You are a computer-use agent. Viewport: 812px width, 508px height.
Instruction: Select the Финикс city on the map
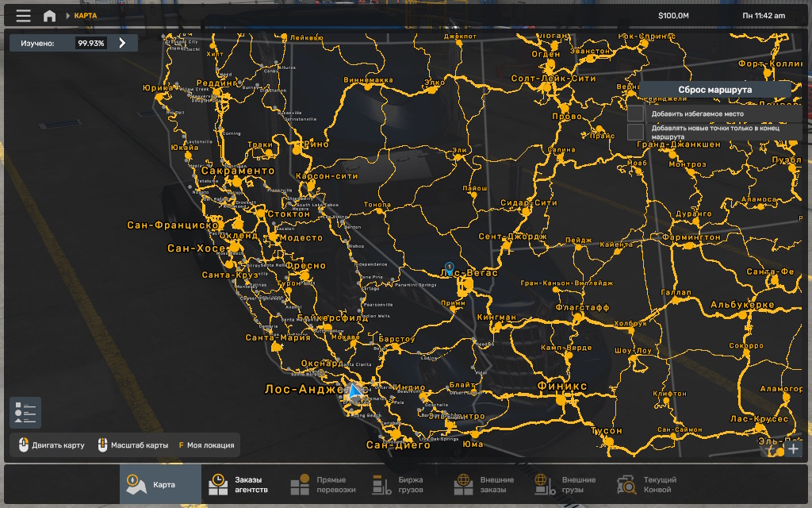coord(562,387)
